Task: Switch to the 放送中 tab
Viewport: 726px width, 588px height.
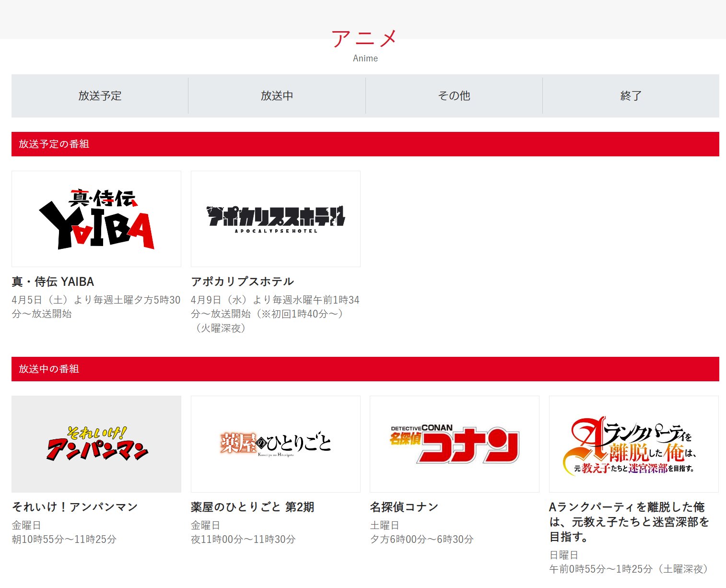Action: click(x=277, y=96)
